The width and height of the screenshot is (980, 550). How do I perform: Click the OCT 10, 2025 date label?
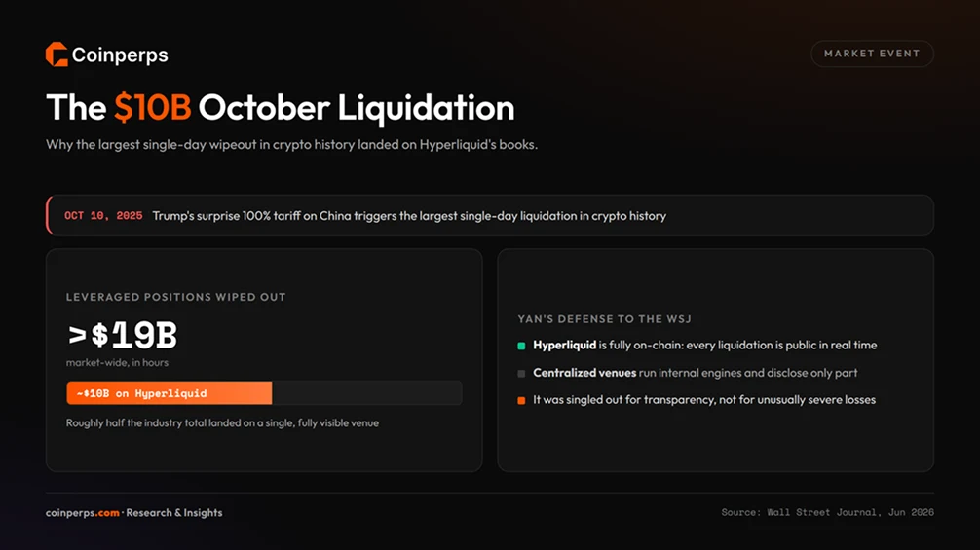click(103, 215)
